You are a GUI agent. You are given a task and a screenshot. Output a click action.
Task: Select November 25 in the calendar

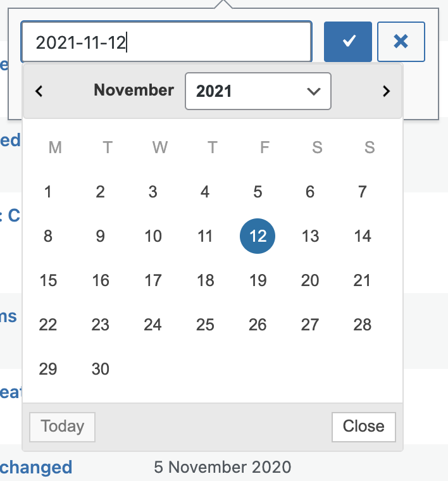[205, 325]
